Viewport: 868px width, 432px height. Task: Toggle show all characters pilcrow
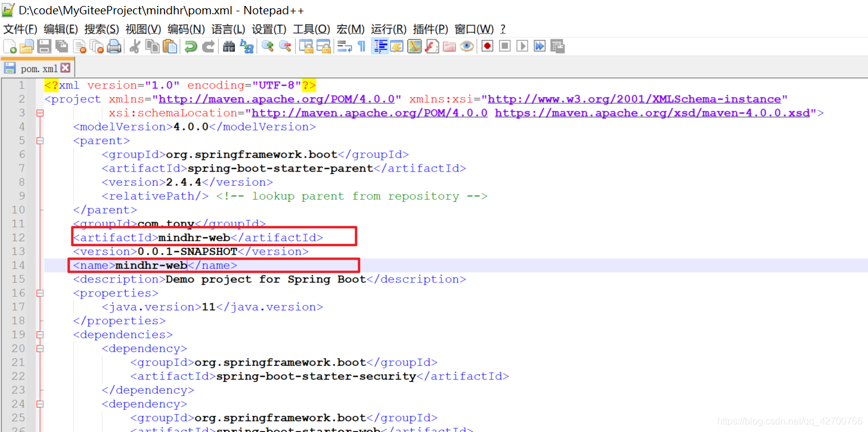point(361,46)
